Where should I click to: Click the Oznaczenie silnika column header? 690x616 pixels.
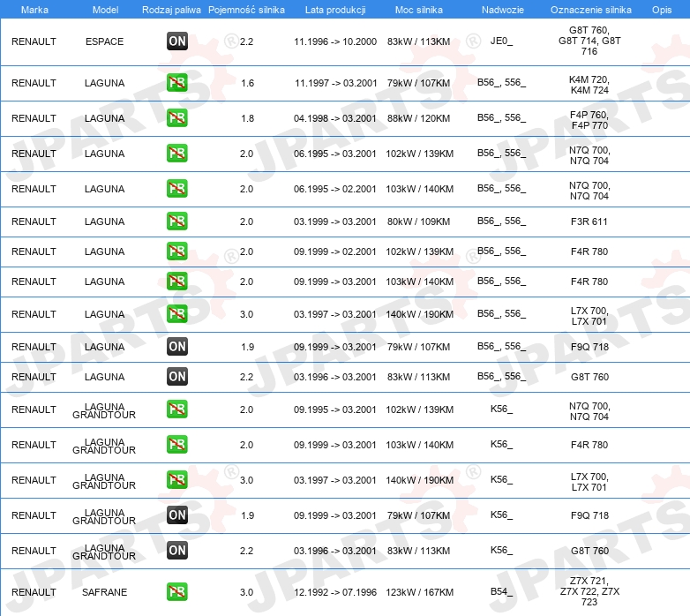click(x=591, y=10)
